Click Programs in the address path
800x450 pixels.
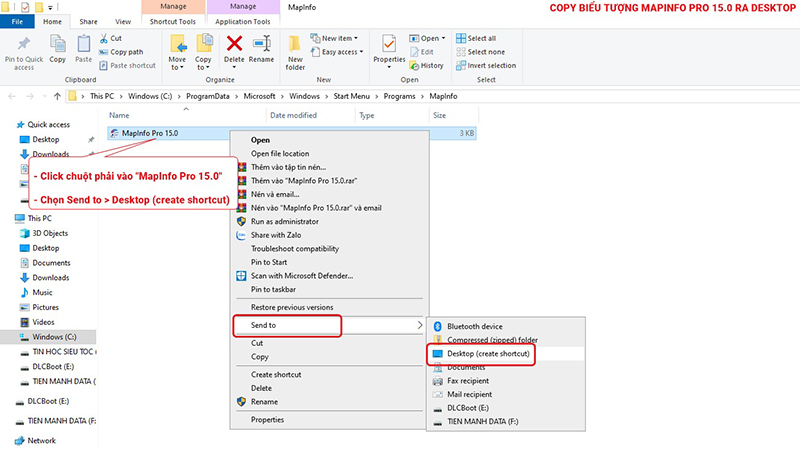(x=399, y=96)
